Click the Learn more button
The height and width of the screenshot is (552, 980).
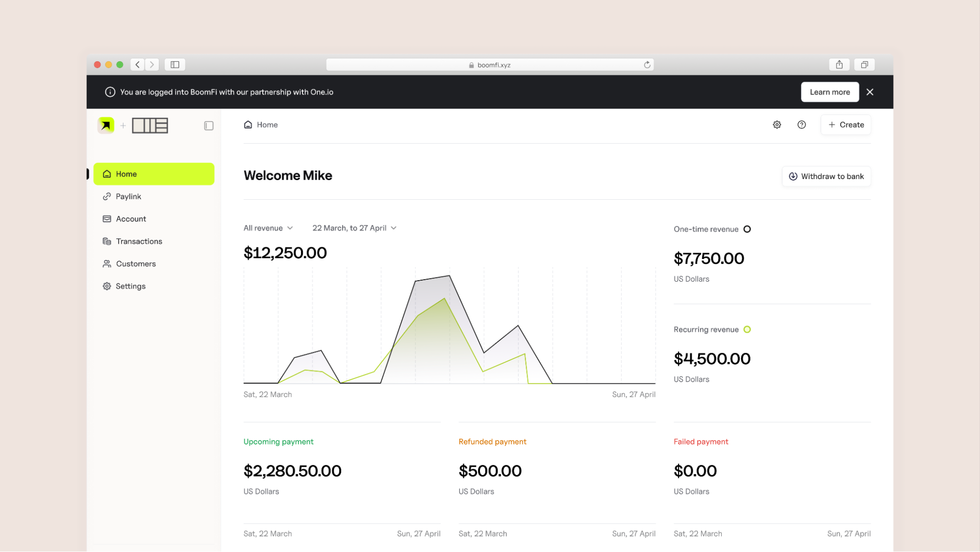tap(829, 92)
